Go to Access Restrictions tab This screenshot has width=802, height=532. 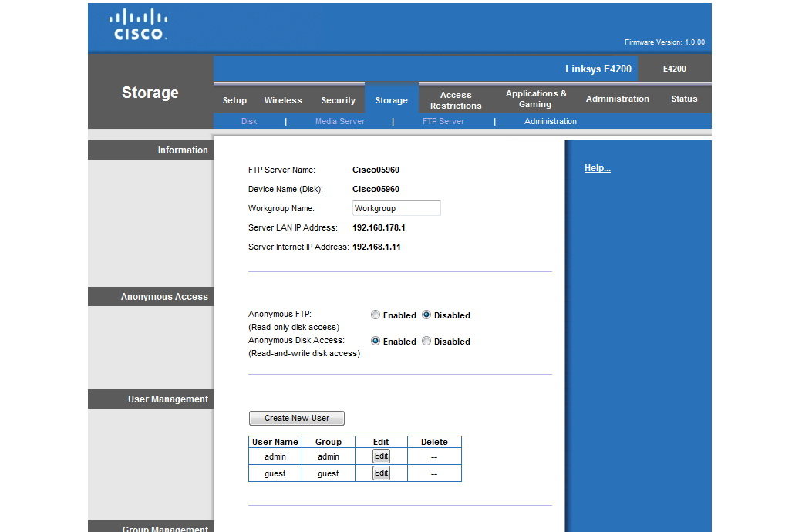456,100
